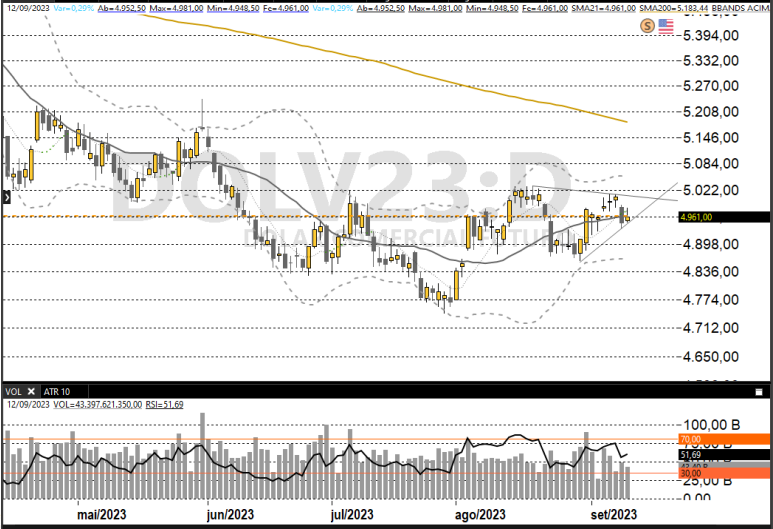Click the jul/2023 label on time axis

pos(351,514)
